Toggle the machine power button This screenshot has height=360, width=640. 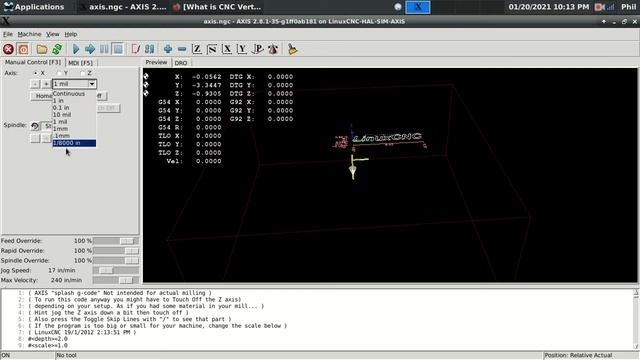pyautogui.click(x=23, y=49)
